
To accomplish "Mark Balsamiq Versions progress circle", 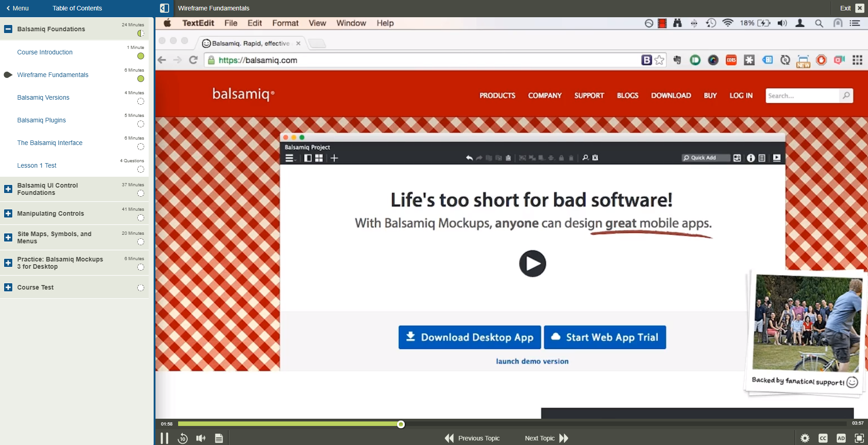I will 140,102.
